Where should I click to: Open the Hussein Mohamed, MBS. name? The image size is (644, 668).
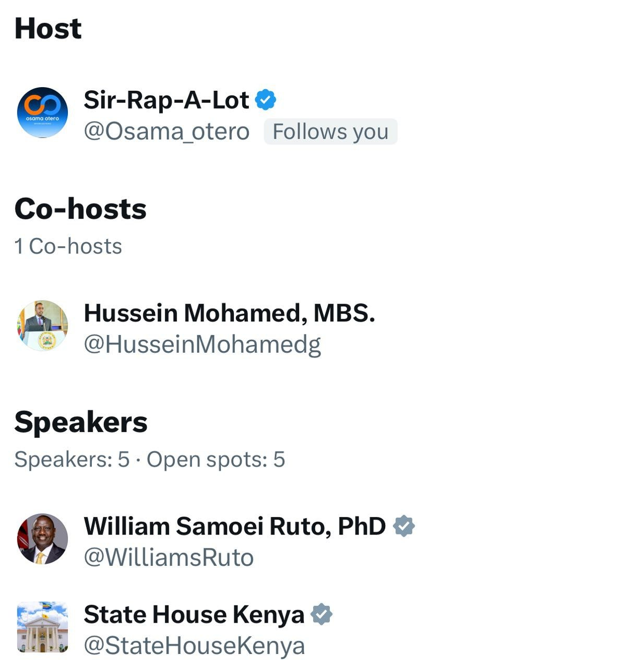pos(229,313)
